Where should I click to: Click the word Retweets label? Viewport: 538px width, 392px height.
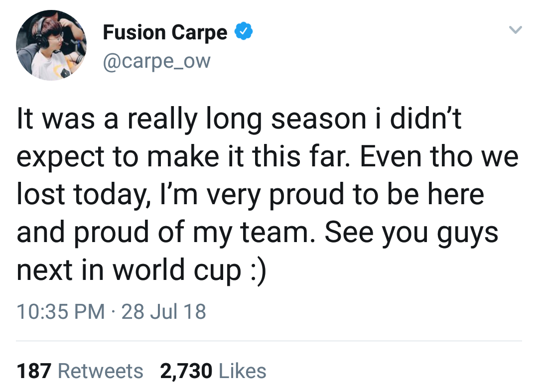click(x=101, y=371)
